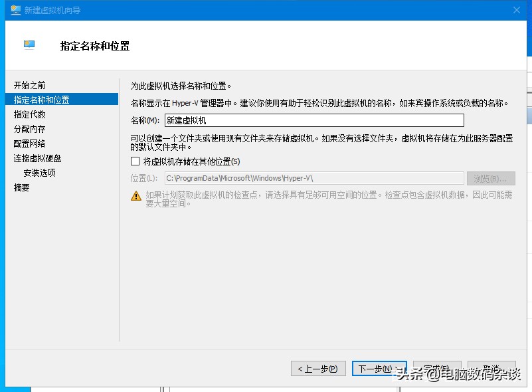Click the 下一步(N) button
Screen dimensions: 532x392
point(379,368)
